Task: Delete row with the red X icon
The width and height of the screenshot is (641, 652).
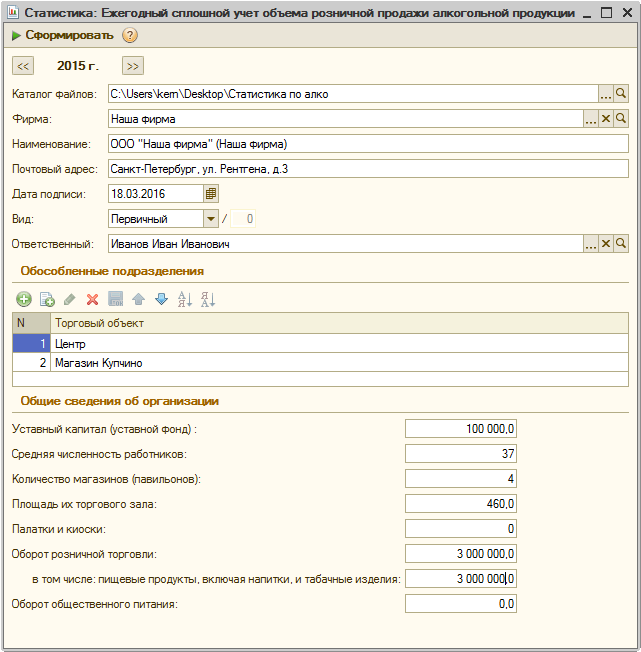Action: (92, 299)
